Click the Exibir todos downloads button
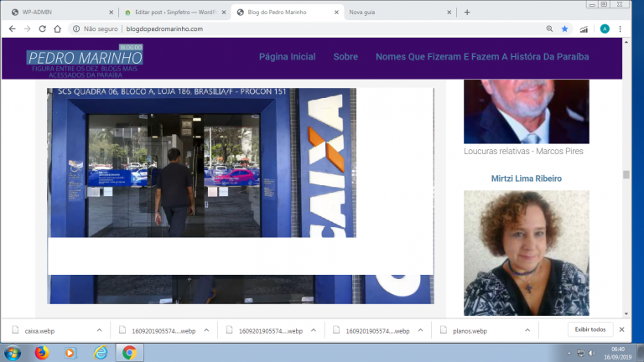 [590, 329]
